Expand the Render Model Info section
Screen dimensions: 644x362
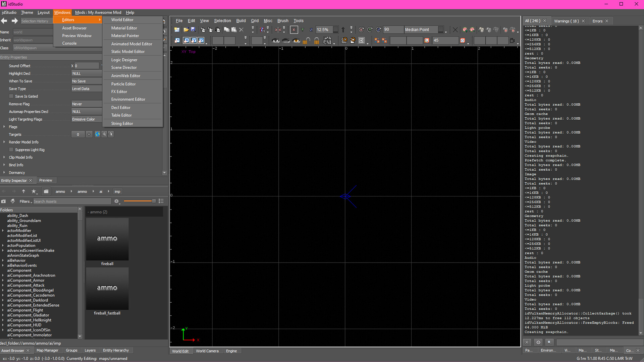tap(3, 142)
